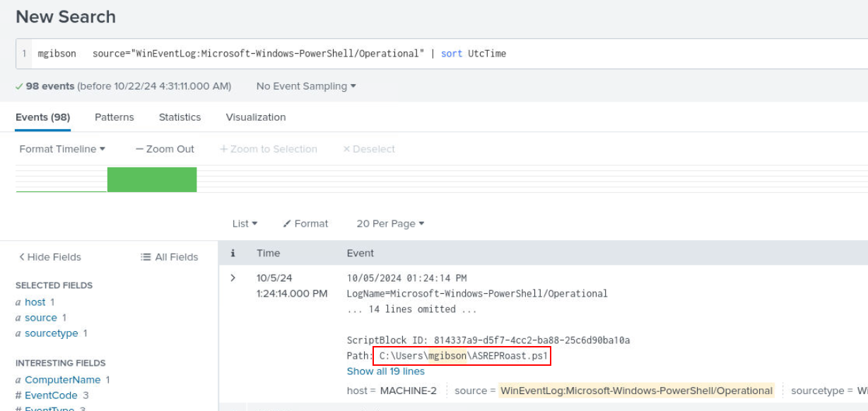Viewport: 868px width, 411px height.
Task: Expand the first event row chevron
Action: point(233,278)
